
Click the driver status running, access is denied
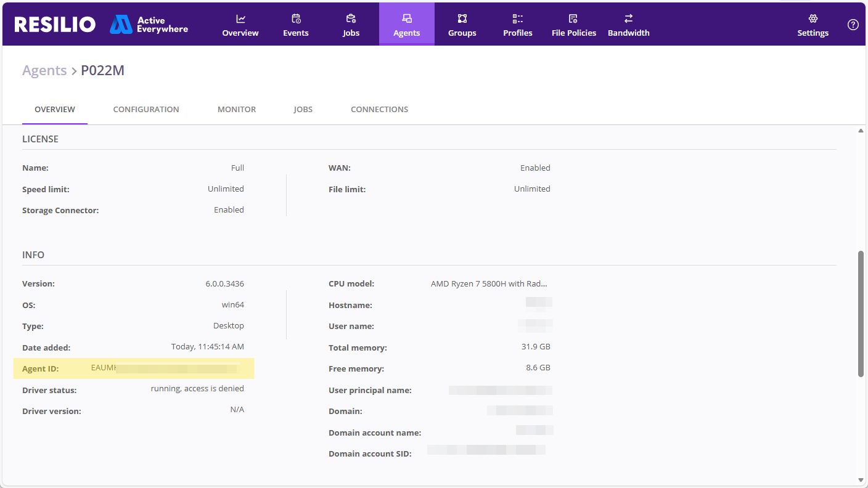click(197, 389)
